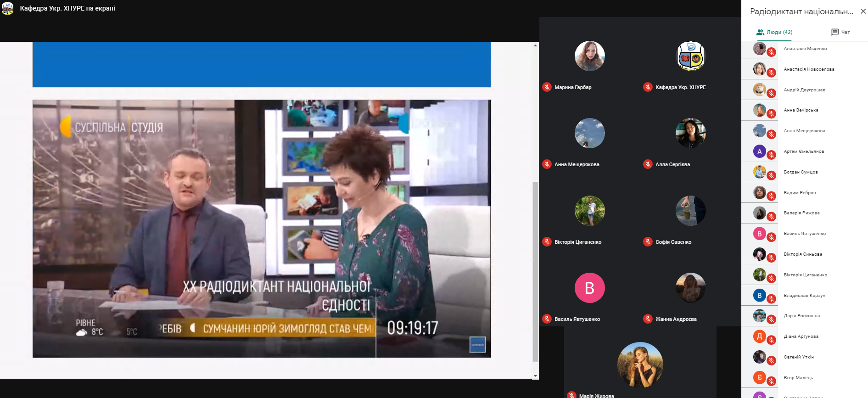Click scroll down arrow on shared screen scrollbar
868x398 pixels.
point(535,376)
